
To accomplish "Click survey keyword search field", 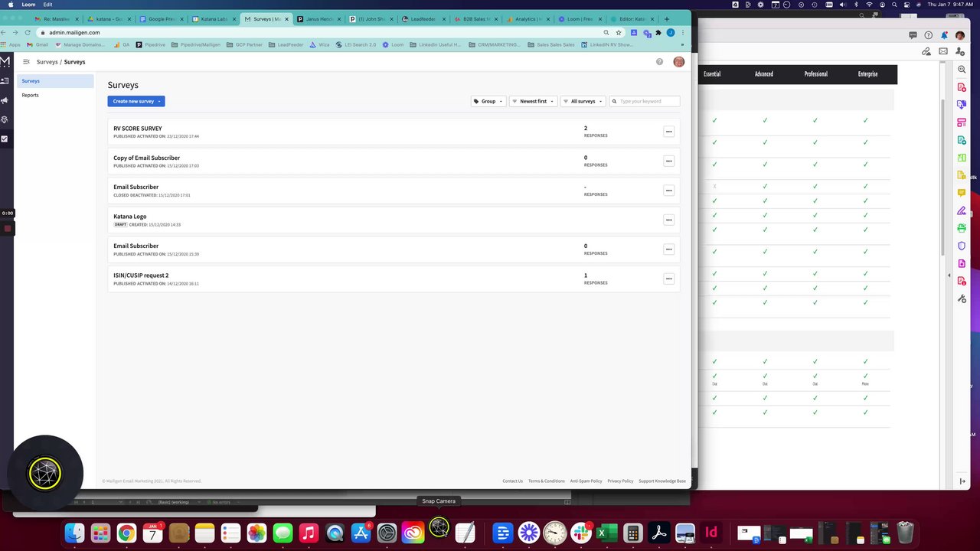I will 645,101.
